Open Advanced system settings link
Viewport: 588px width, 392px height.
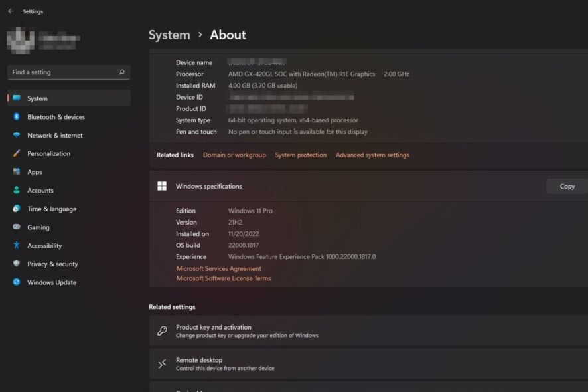click(372, 155)
